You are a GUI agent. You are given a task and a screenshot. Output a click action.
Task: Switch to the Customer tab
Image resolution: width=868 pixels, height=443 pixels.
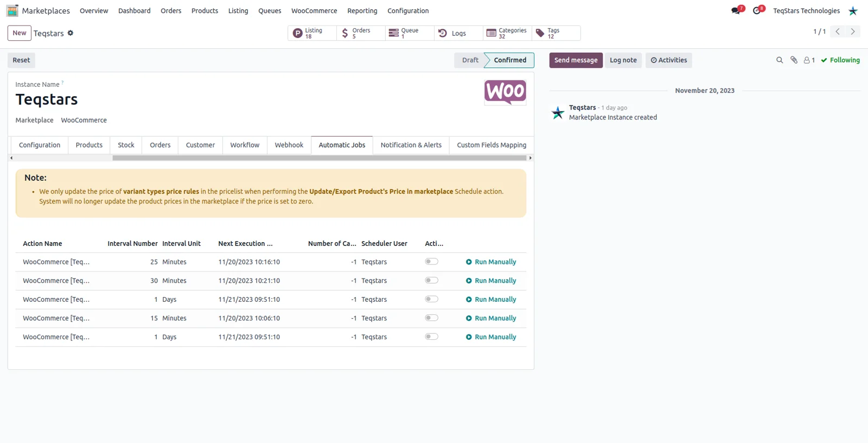click(x=200, y=145)
